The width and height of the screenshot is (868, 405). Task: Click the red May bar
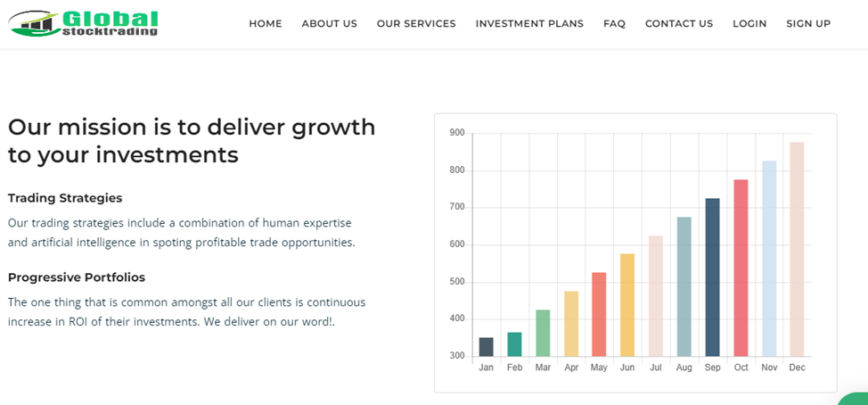599,315
